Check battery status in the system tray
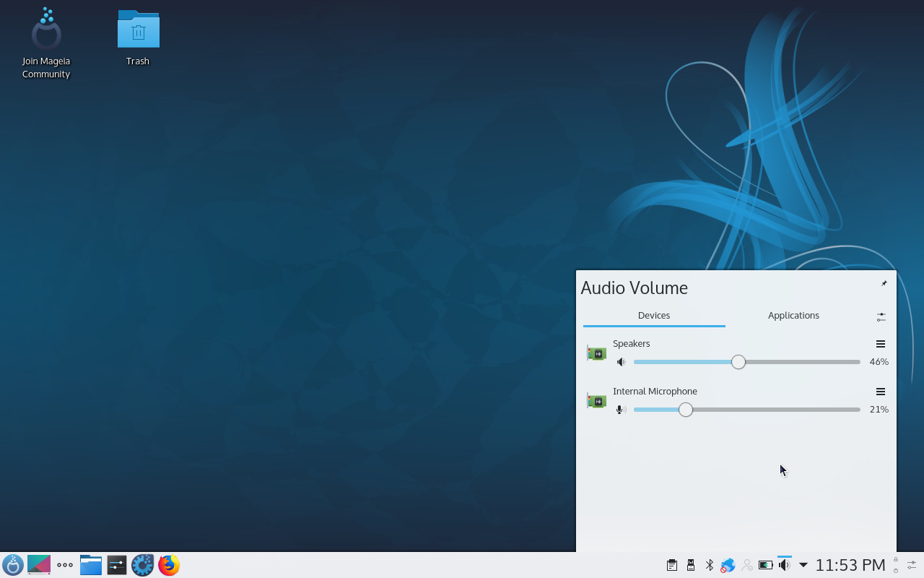 point(764,564)
